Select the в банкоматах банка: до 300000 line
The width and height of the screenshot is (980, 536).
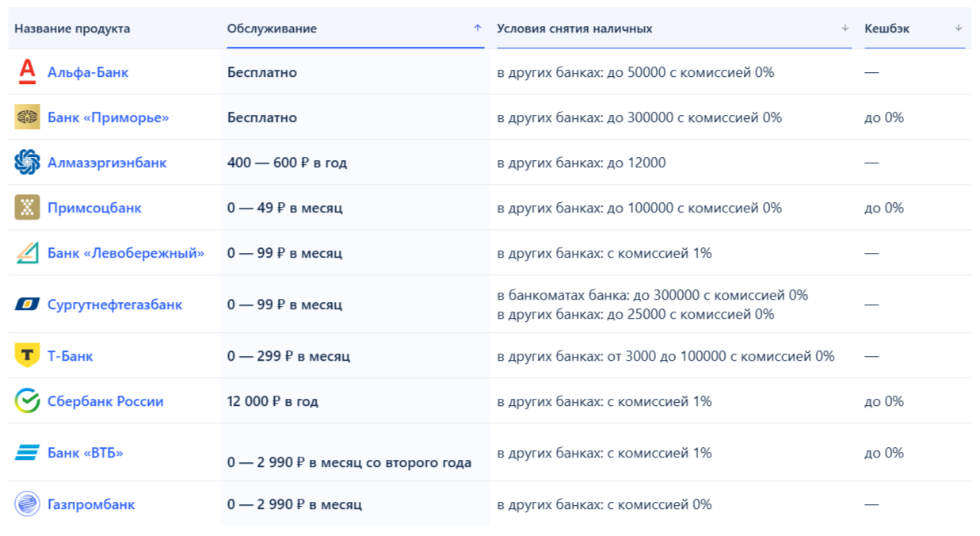click(x=652, y=295)
